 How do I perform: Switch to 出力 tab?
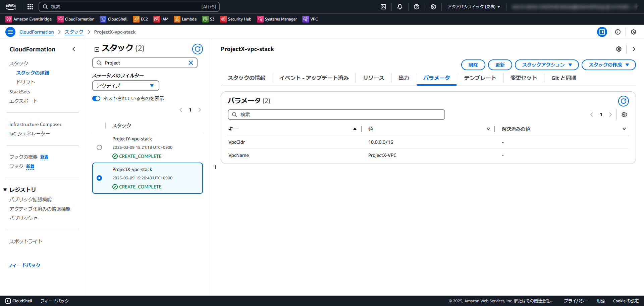(404, 78)
